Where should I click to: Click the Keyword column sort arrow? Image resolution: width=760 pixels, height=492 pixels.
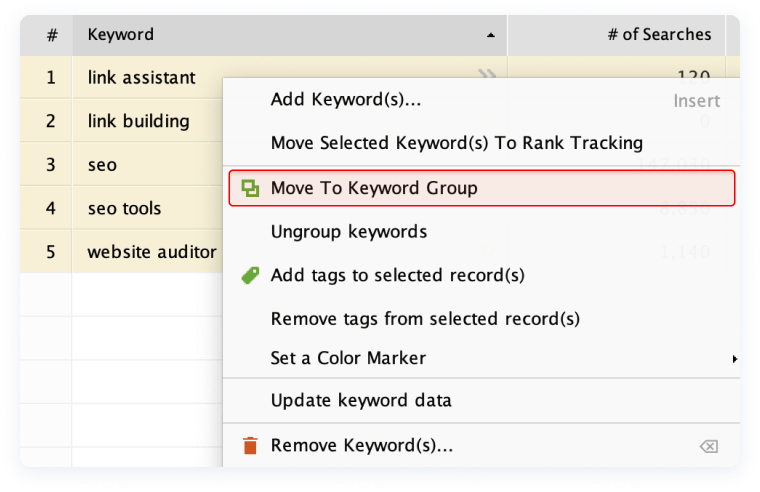(491, 35)
